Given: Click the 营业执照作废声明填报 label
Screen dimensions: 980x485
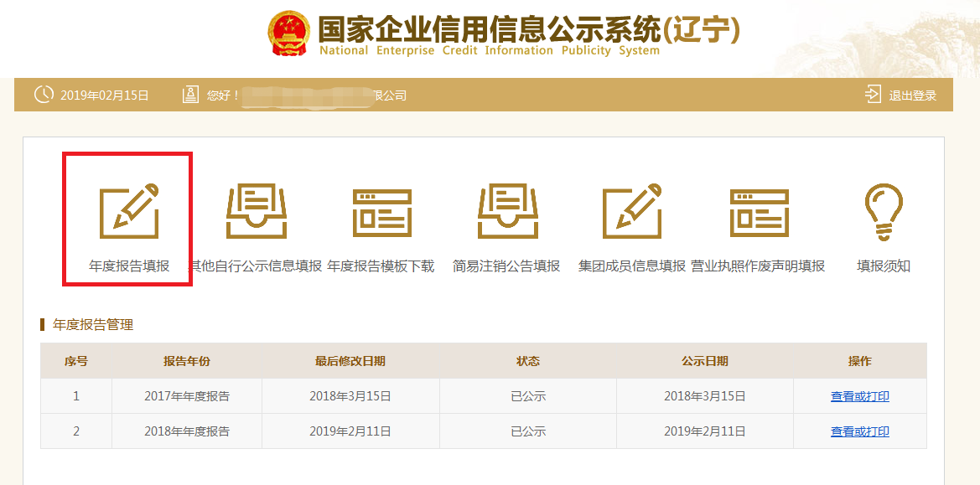Looking at the screenshot, I should coord(758,266).
